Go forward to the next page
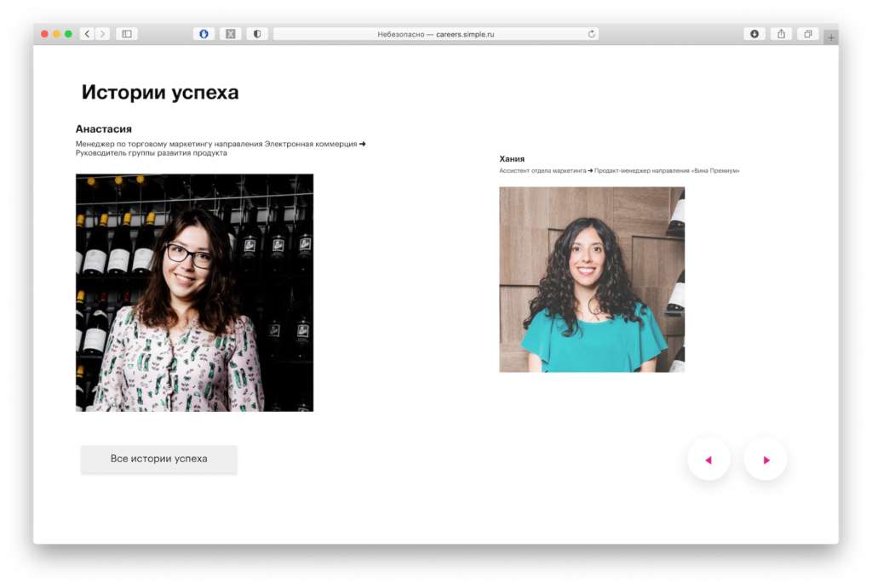Viewport: 872px width, 588px height. (x=103, y=34)
